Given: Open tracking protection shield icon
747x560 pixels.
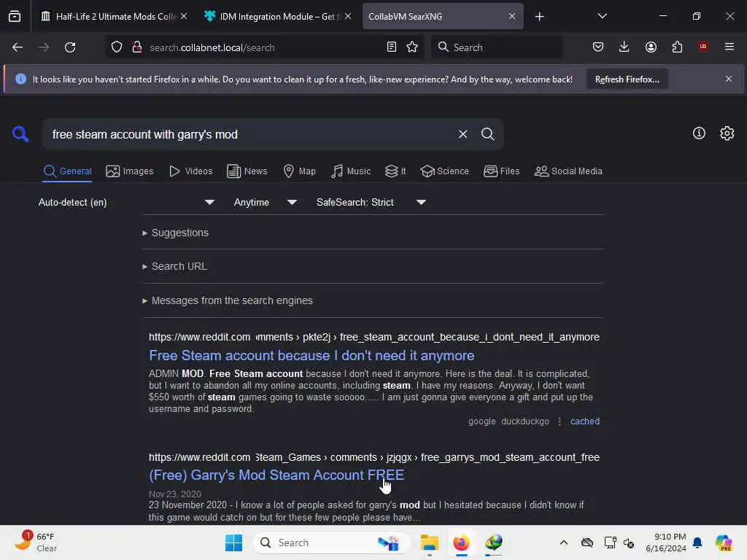Looking at the screenshot, I should [117, 47].
